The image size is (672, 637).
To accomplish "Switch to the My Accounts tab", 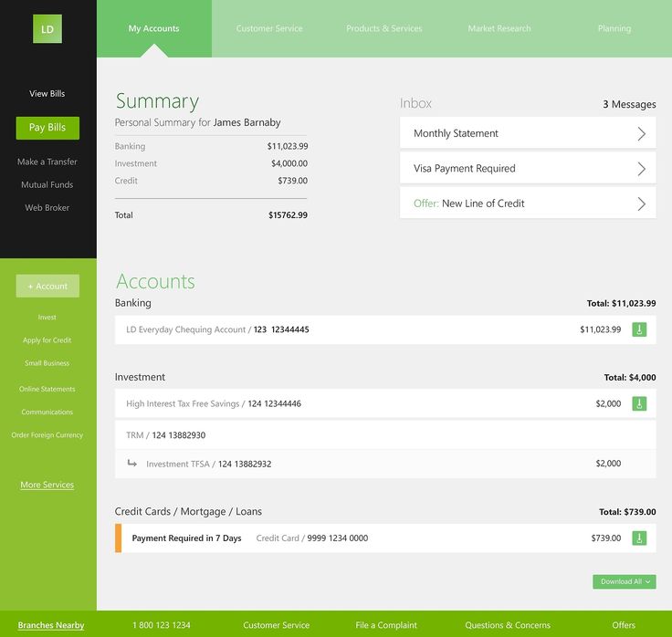I will pos(154,28).
